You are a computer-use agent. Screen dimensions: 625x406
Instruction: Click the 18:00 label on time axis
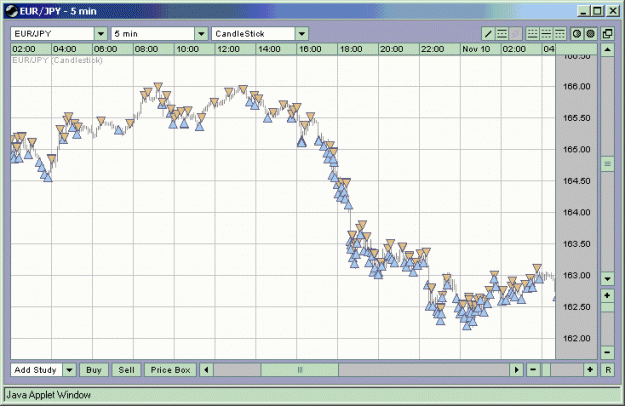[351, 49]
